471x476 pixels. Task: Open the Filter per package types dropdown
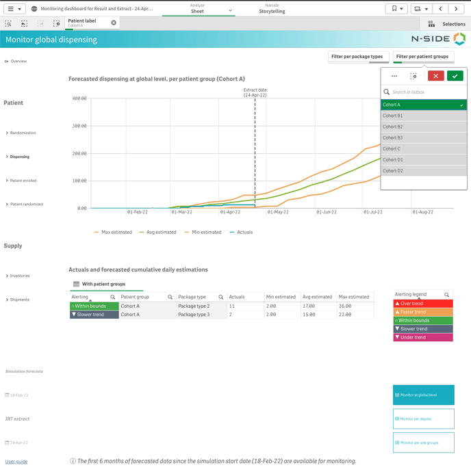357,57
